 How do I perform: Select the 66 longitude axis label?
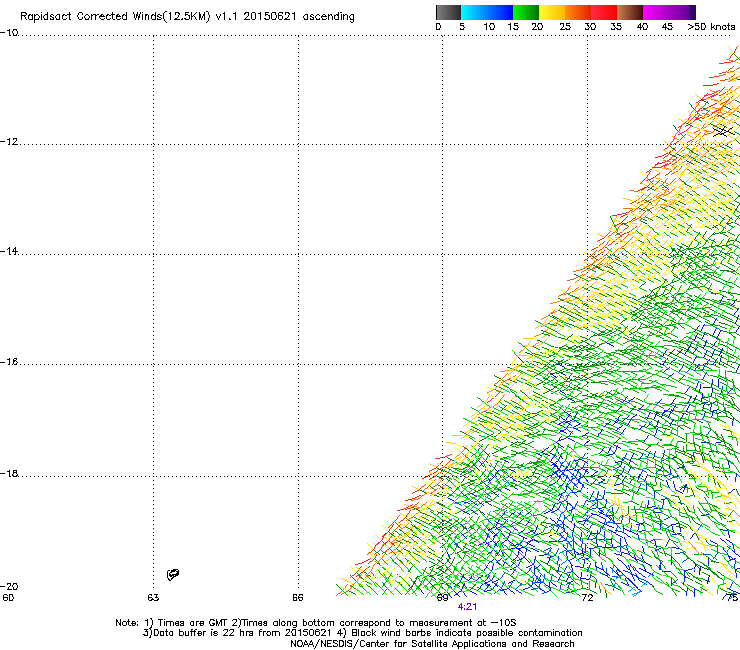[x=298, y=598]
